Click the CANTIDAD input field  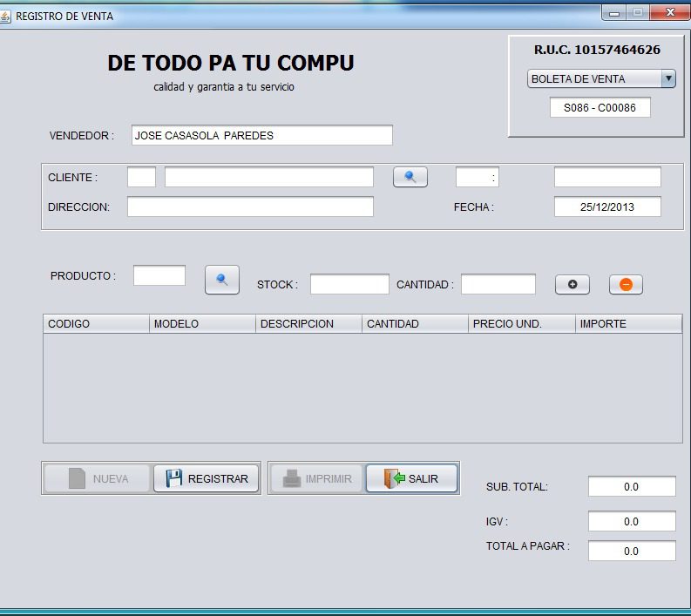click(x=498, y=284)
